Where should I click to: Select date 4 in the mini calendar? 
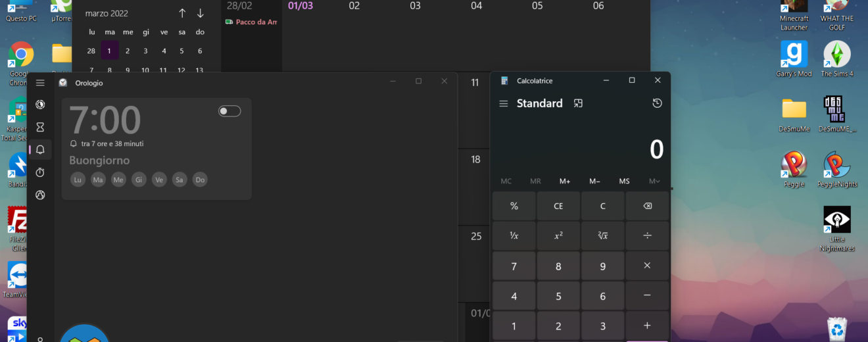click(164, 51)
